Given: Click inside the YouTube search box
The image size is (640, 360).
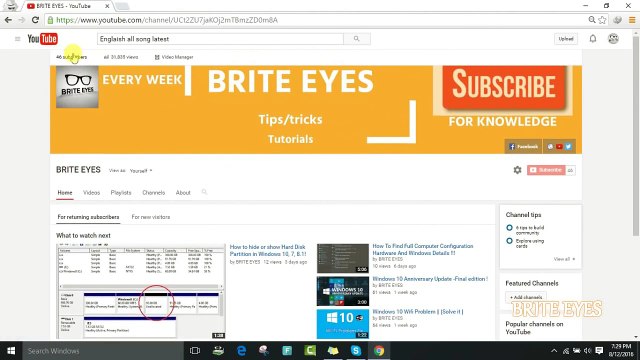Looking at the screenshot, I should coord(220,39).
